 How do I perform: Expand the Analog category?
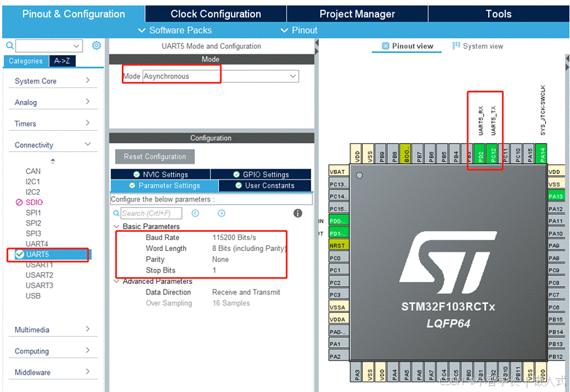pyautogui.click(x=53, y=102)
